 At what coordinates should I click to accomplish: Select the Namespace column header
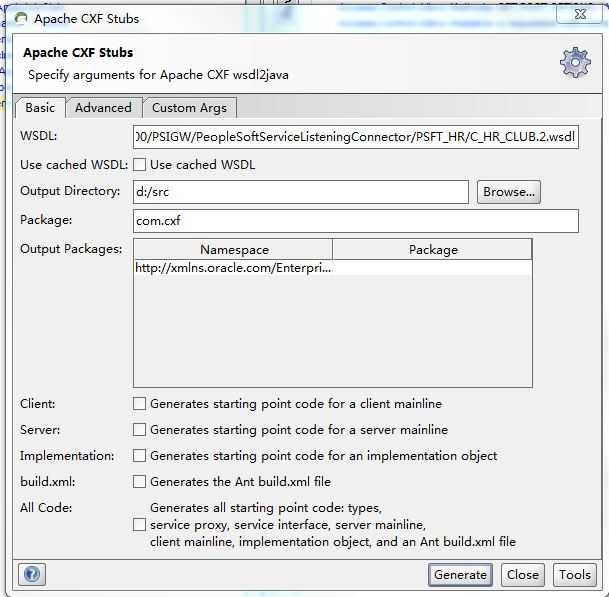point(233,250)
